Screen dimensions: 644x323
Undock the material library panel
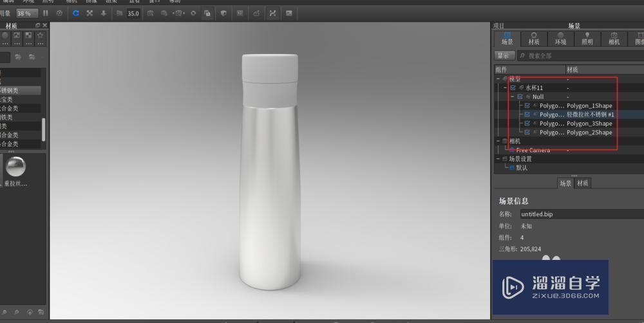(38, 26)
